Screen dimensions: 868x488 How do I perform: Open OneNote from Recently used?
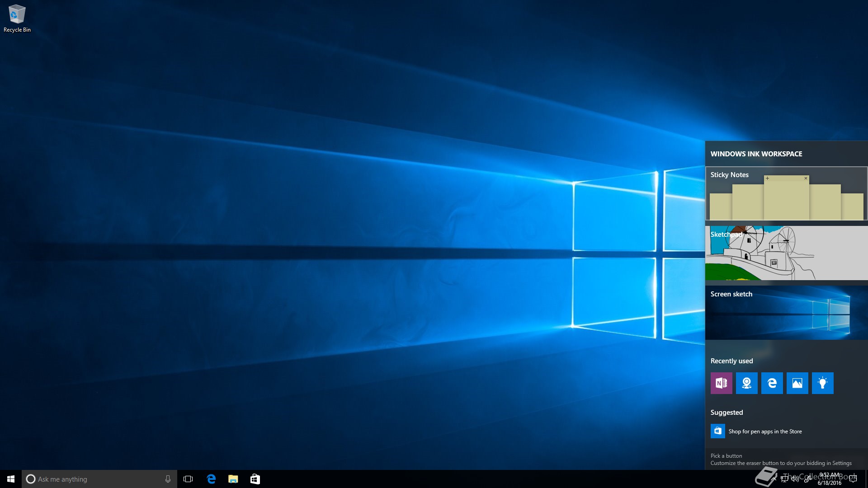(x=721, y=383)
